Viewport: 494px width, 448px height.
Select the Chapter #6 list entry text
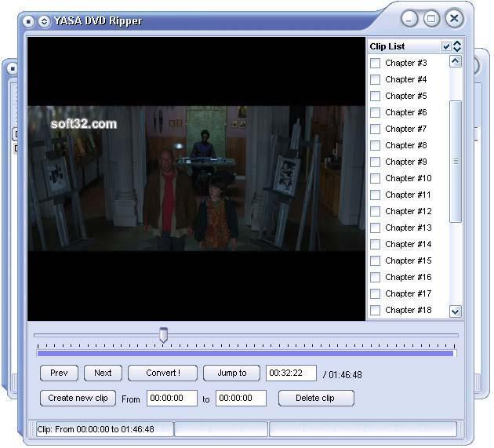tap(406, 112)
